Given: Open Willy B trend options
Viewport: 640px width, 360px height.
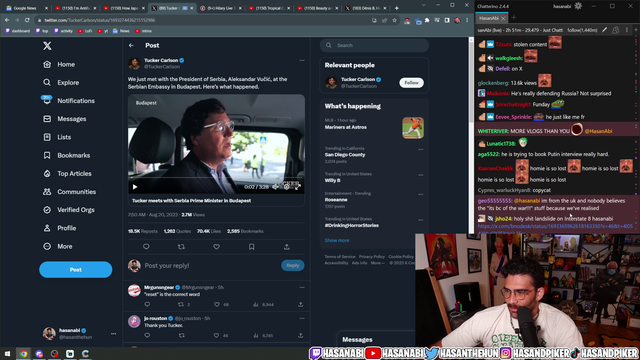Looking at the screenshot, I should (x=420, y=175).
